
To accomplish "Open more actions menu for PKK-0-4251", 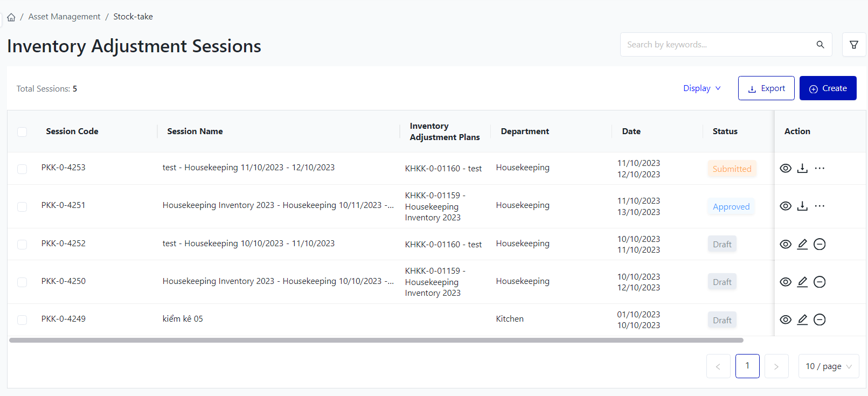I will coord(819,206).
